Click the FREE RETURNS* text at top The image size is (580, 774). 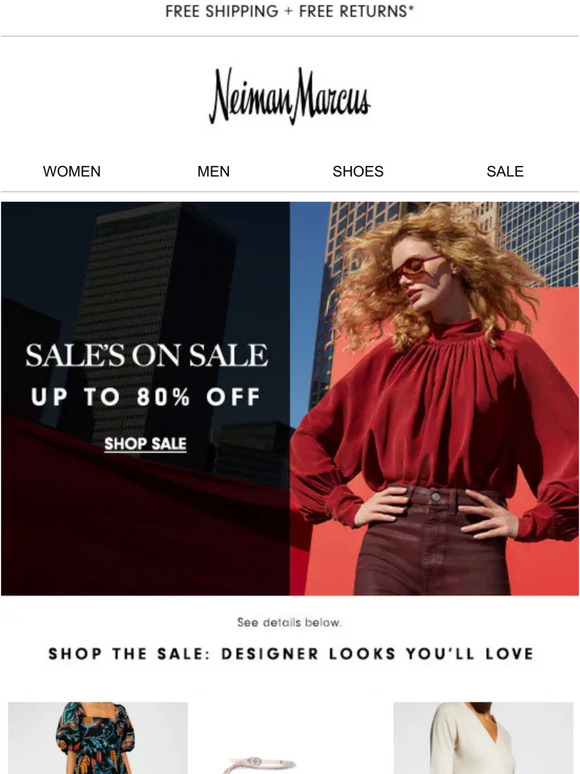tap(356, 11)
